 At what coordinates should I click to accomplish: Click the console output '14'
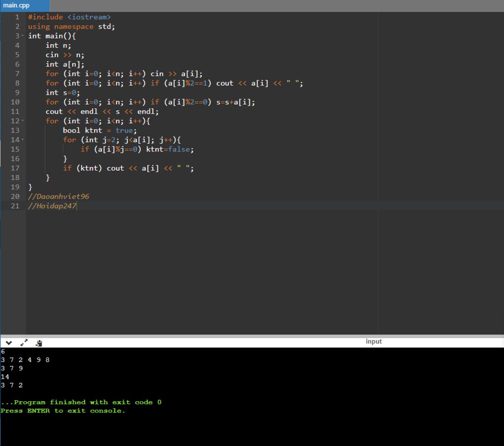(x=5, y=377)
